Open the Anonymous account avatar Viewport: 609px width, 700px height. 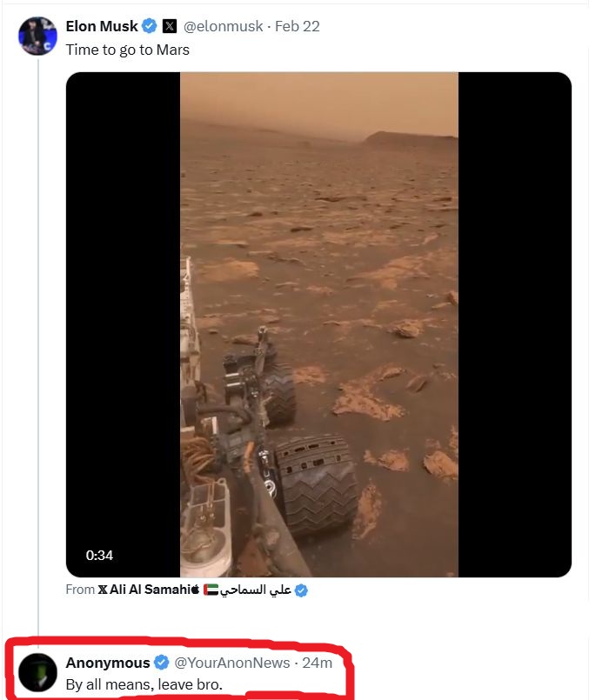coord(37,672)
